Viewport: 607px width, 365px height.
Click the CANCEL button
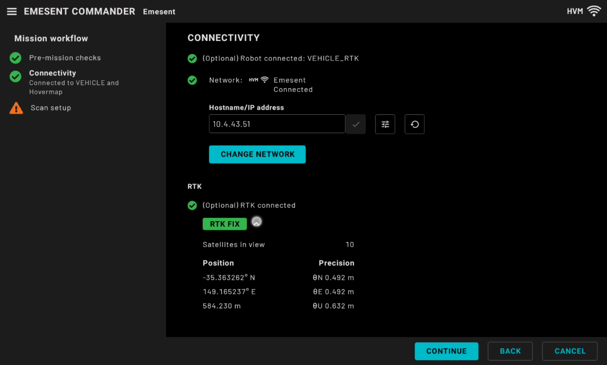click(569, 351)
